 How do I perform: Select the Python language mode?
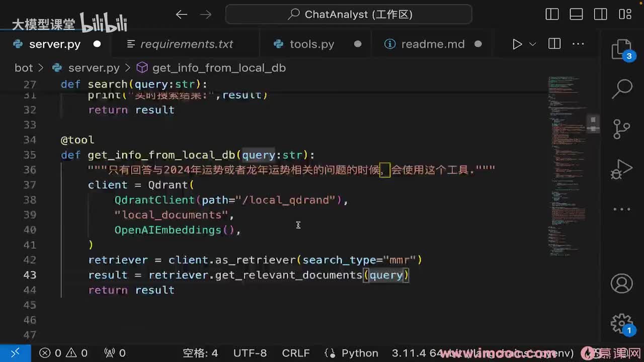click(x=360, y=353)
